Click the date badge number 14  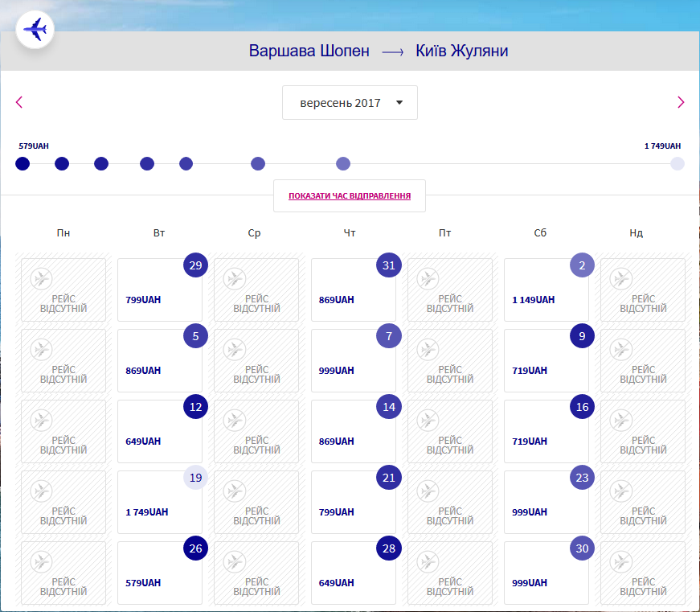pyautogui.click(x=389, y=407)
